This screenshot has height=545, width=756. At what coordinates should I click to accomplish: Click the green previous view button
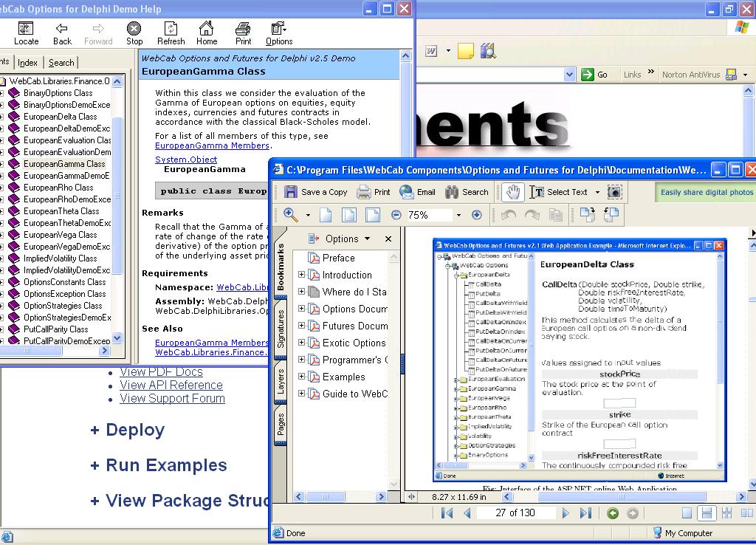point(613,513)
